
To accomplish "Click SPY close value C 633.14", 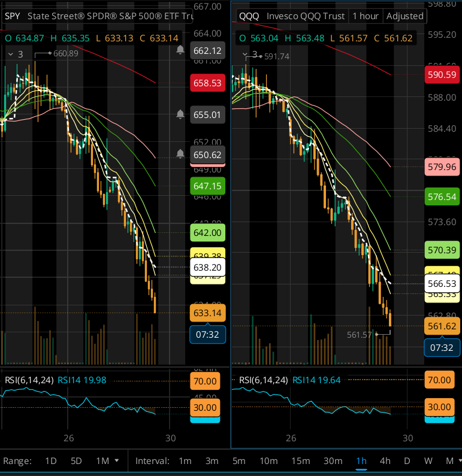I will point(159,38).
